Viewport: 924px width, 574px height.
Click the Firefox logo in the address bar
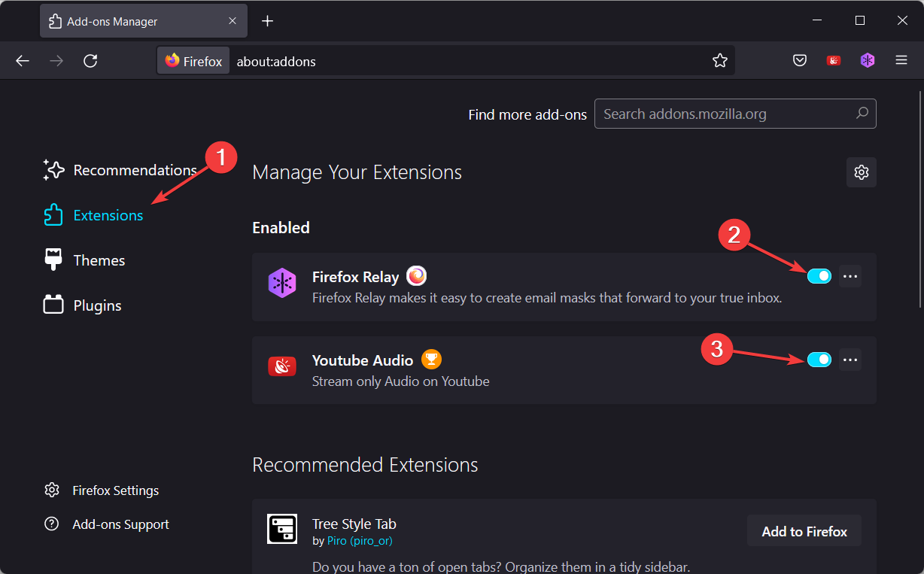(173, 61)
